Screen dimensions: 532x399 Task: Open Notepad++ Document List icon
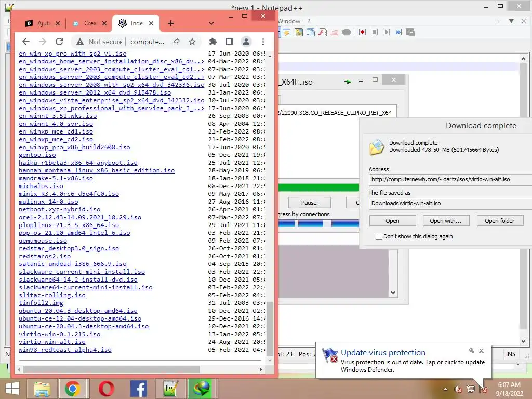(311, 32)
